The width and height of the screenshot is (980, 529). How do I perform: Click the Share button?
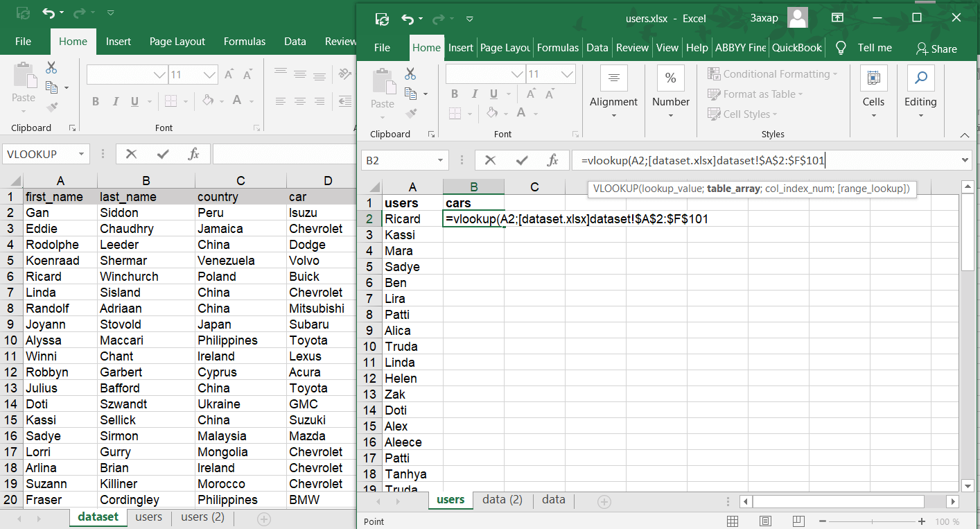(936, 49)
